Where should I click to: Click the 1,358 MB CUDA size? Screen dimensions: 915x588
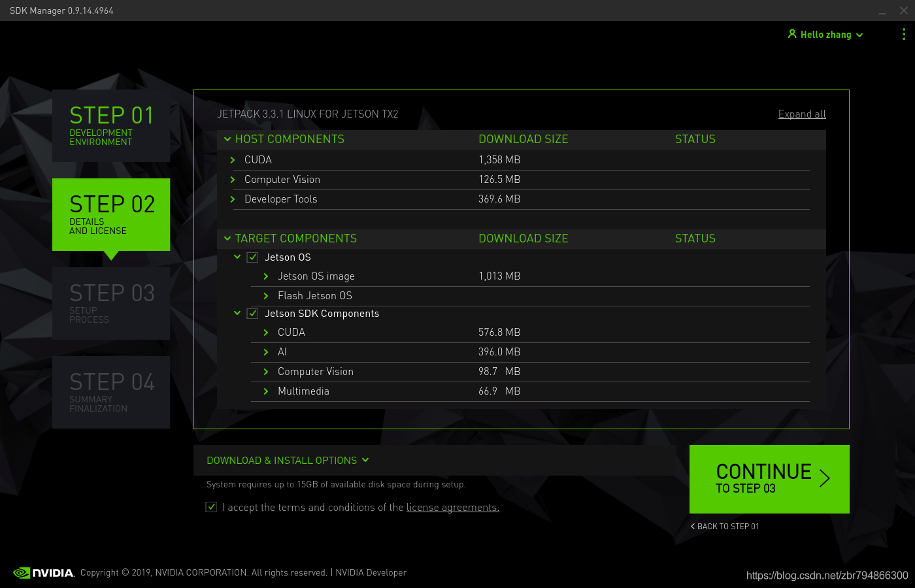(499, 160)
